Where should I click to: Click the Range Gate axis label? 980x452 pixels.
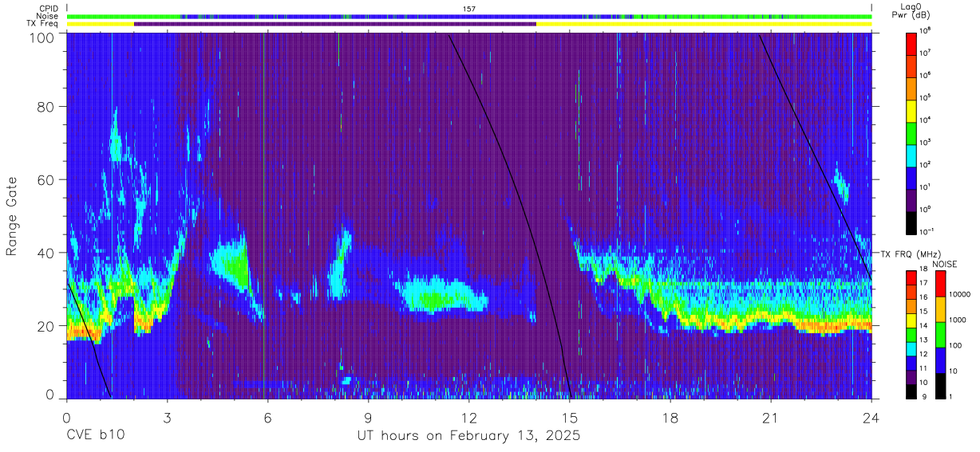12,217
